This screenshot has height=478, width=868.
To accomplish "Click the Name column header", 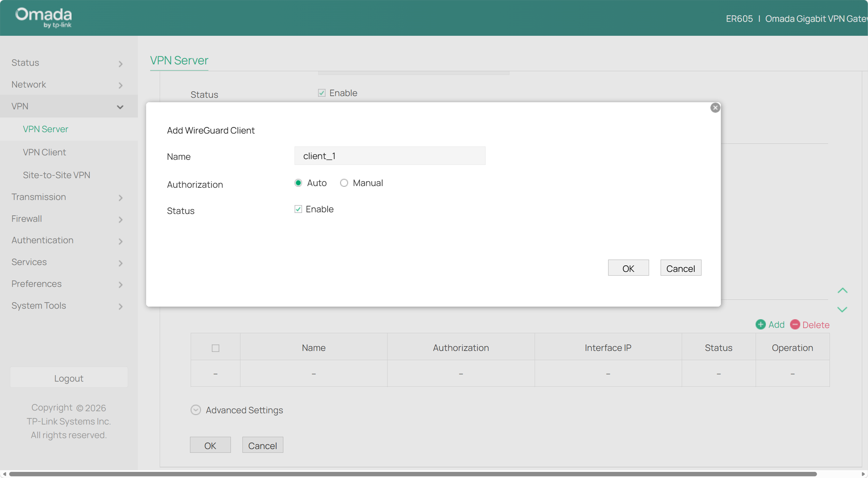I will tap(314, 347).
